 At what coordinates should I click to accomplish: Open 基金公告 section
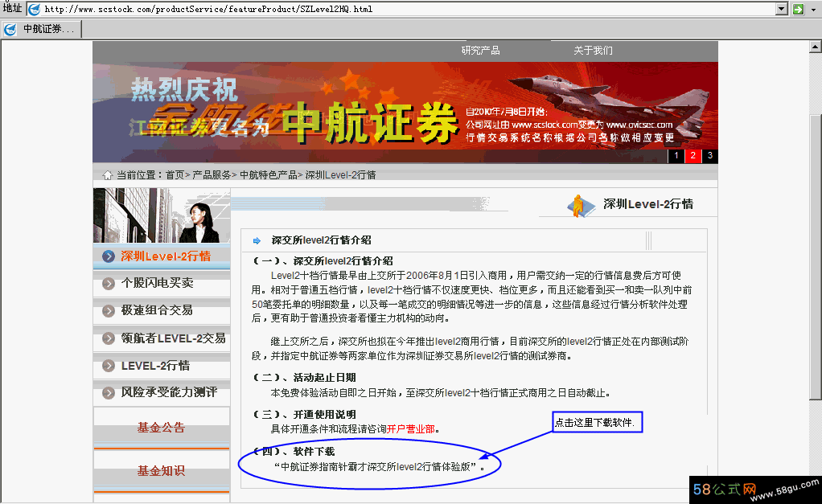(x=162, y=428)
